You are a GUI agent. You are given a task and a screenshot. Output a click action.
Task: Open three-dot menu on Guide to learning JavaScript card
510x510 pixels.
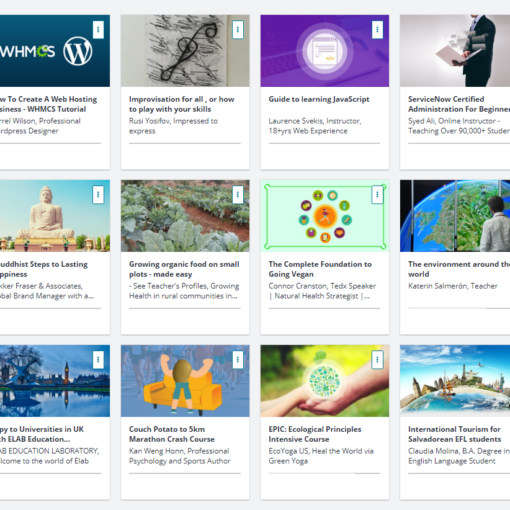[377, 30]
